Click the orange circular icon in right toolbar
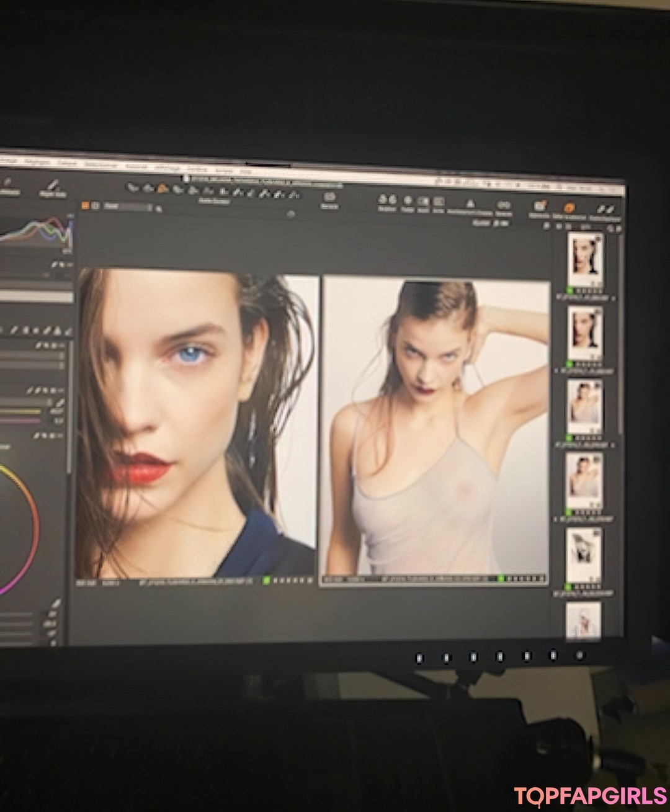Image resolution: width=670 pixels, height=812 pixels. [x=569, y=208]
